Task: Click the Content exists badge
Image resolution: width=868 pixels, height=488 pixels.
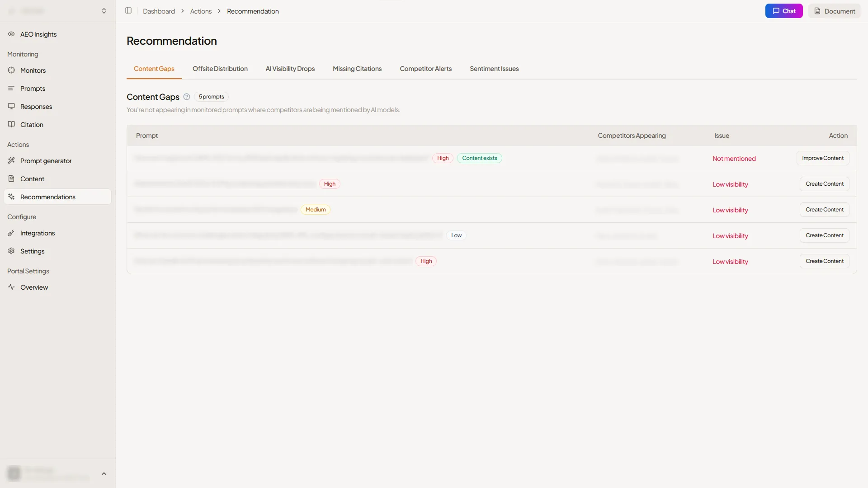Action: pyautogui.click(x=480, y=158)
